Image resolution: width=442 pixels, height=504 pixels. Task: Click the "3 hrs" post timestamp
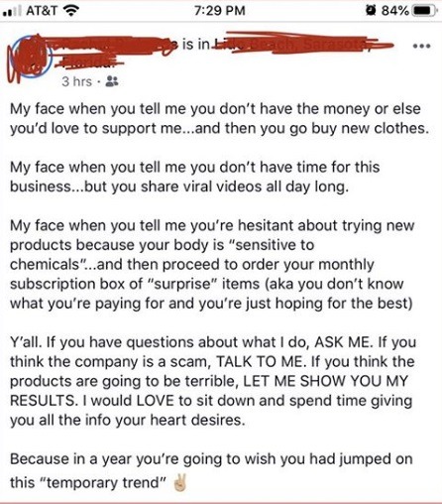pos(76,81)
